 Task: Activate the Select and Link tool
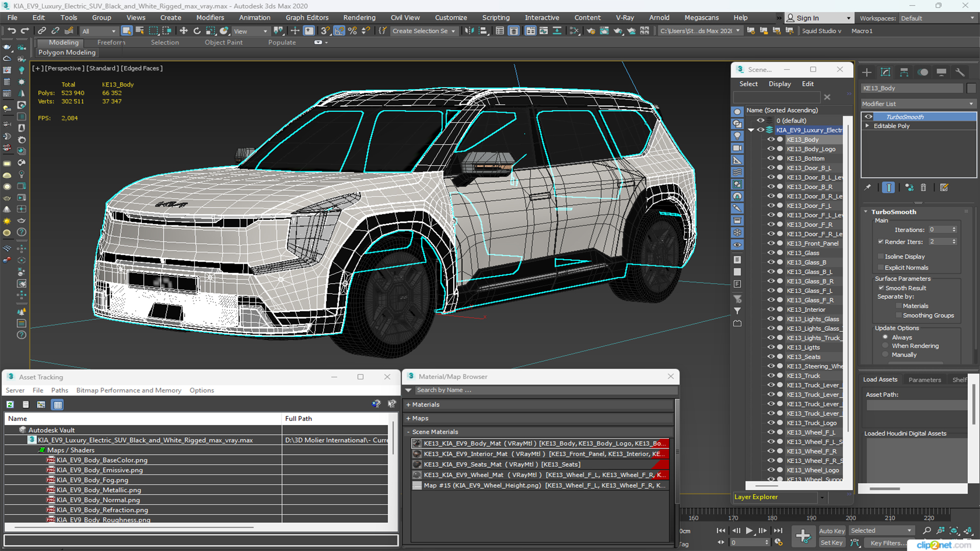pyautogui.click(x=42, y=31)
